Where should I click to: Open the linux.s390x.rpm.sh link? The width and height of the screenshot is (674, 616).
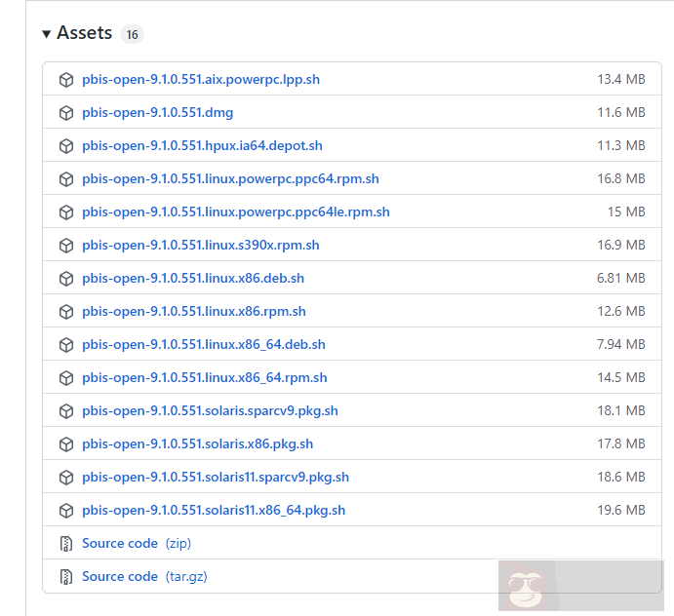click(x=201, y=245)
